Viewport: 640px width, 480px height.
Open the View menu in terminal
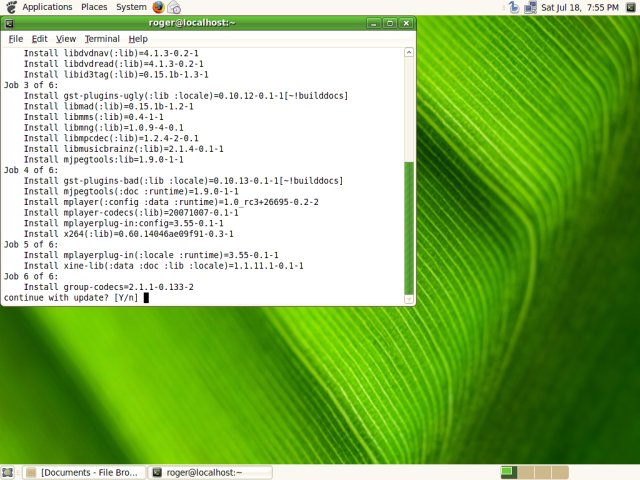tap(66, 39)
